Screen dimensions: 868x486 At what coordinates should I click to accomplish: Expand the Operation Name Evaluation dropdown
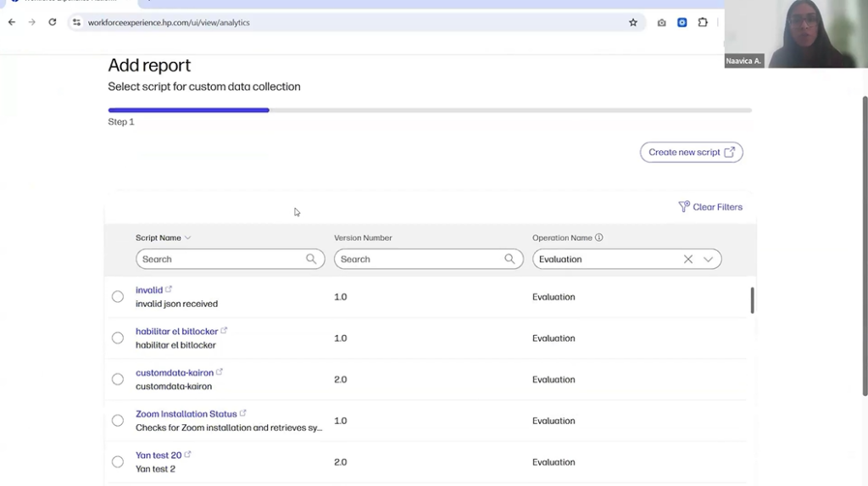[x=709, y=260]
